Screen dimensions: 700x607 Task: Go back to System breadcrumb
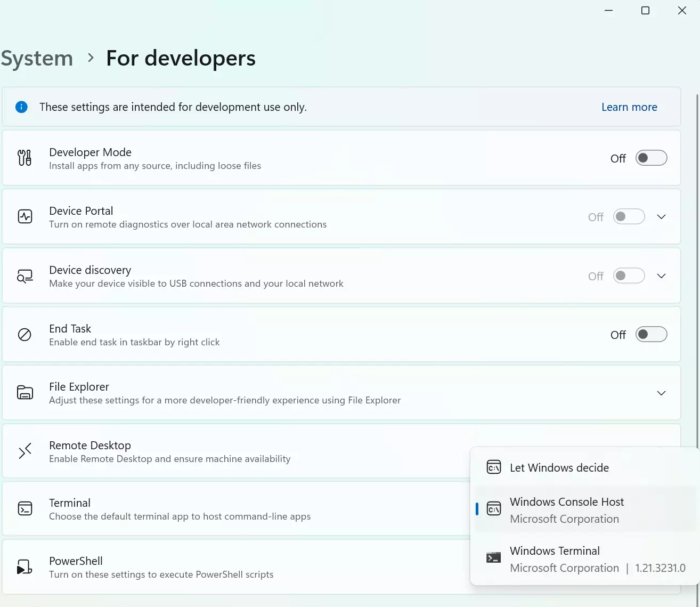click(37, 58)
